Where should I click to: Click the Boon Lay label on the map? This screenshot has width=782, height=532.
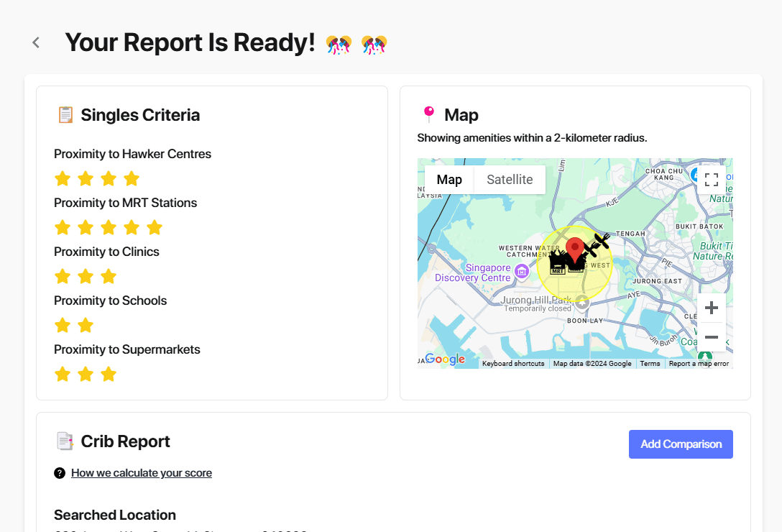point(585,321)
